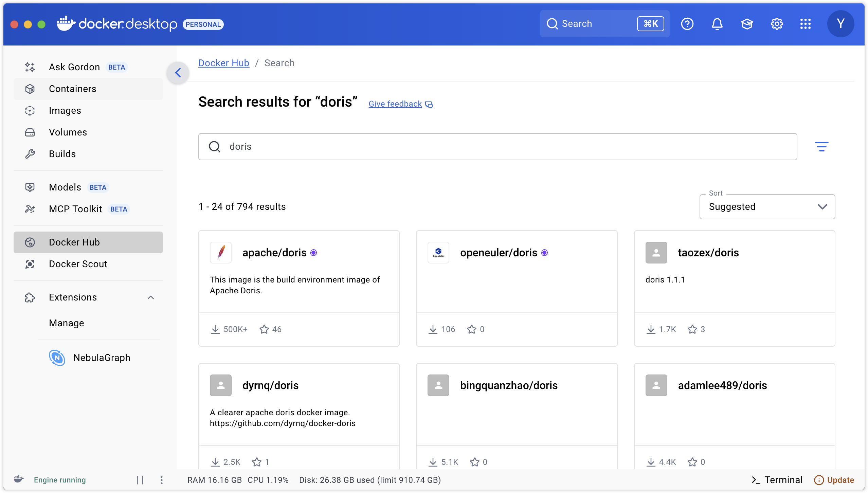Open Settings gear icon in header
This screenshot has width=868, height=493.
[x=777, y=24]
